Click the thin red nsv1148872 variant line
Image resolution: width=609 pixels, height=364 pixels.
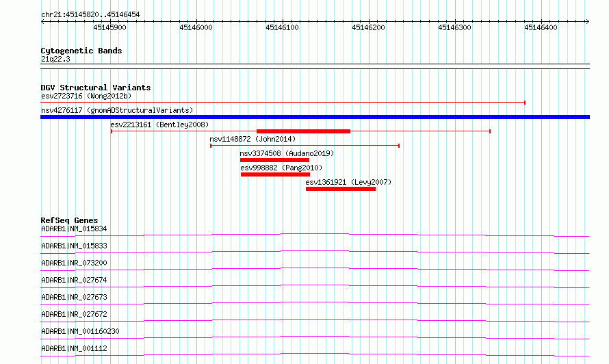(305, 146)
